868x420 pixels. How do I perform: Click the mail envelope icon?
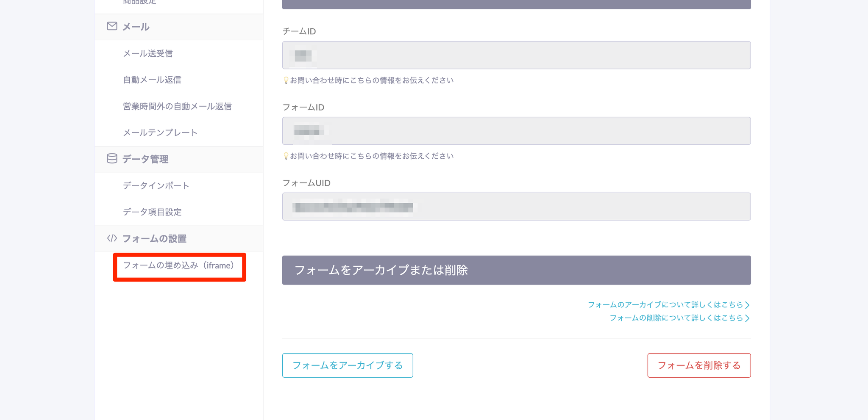pyautogui.click(x=112, y=26)
